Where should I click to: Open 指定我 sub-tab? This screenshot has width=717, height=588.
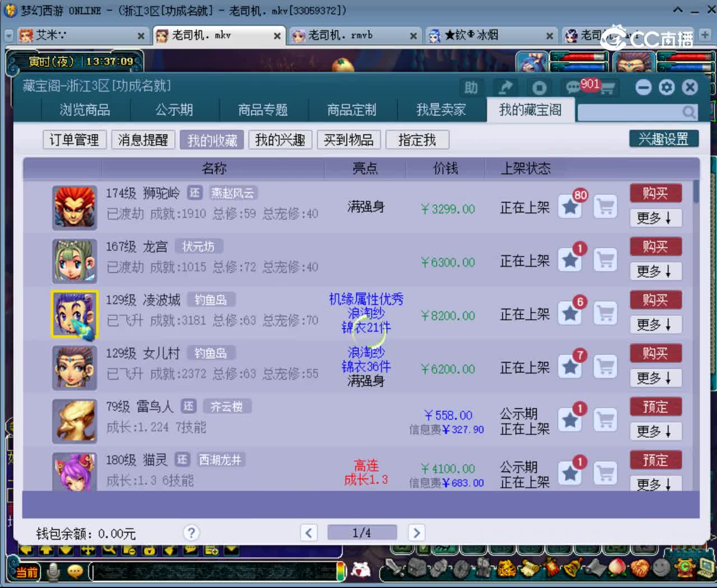click(x=417, y=139)
